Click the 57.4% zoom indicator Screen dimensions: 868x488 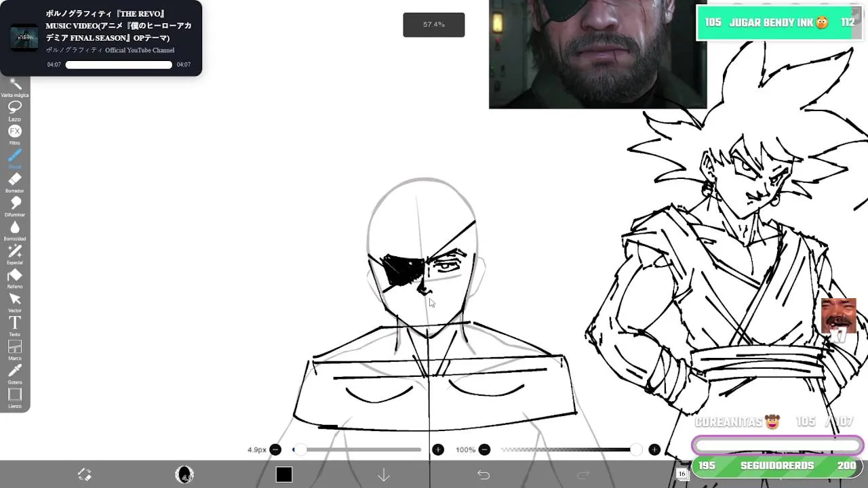point(434,24)
